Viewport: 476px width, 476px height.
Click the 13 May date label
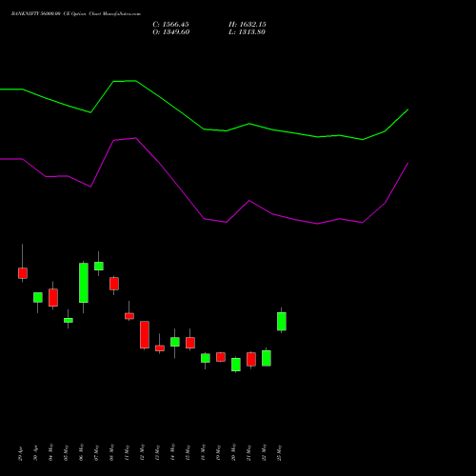tap(157, 452)
